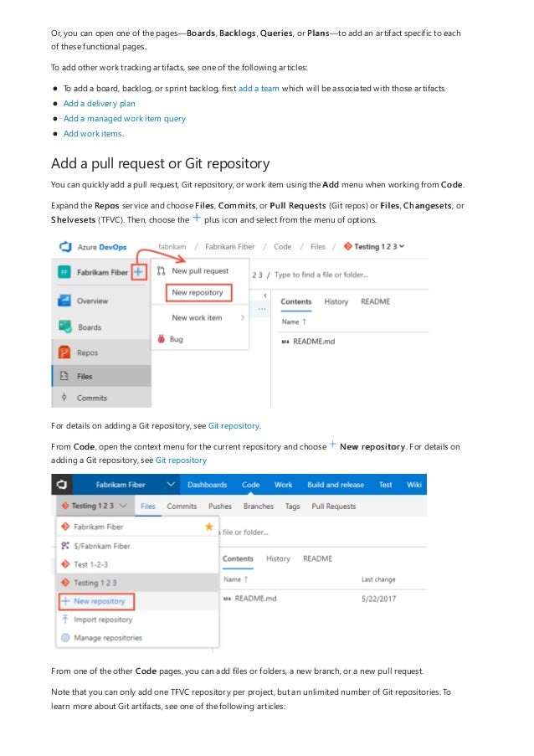
Task: Select the Pushes sub-tab
Action: click(220, 507)
